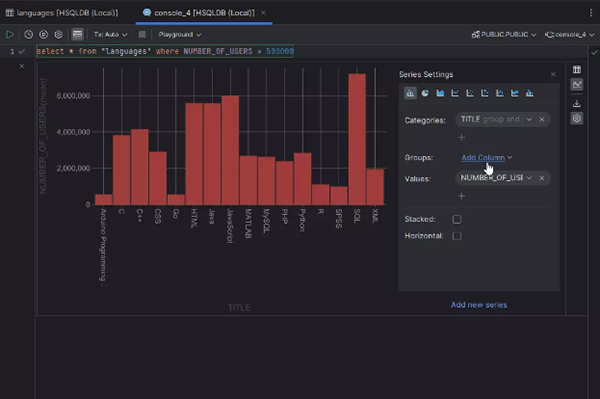The width and height of the screenshot is (600, 399).
Task: Select the bar chart type icon
Action: click(x=410, y=93)
